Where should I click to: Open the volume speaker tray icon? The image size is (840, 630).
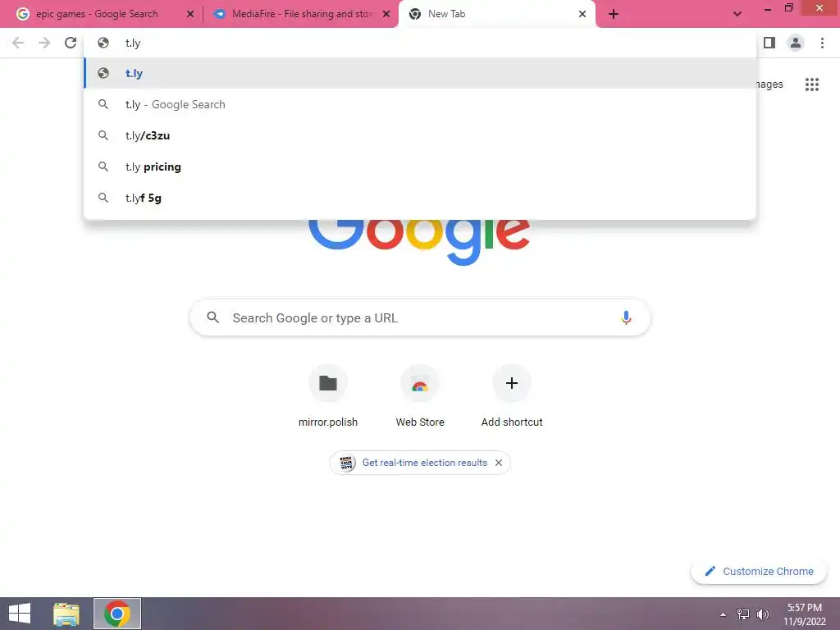pyautogui.click(x=762, y=614)
